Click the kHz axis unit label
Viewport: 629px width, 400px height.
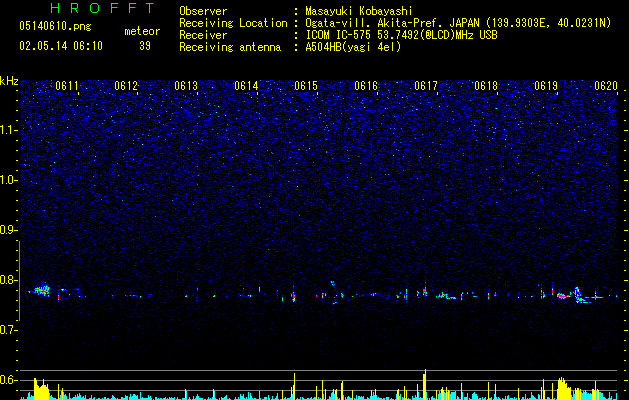point(9,81)
